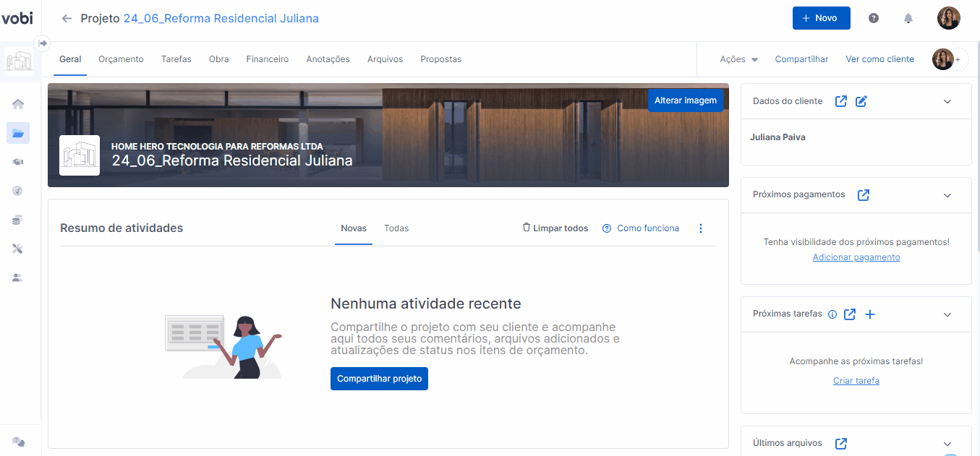Screen dimensions: 980x456
Task: Click the Novo button
Action: 822,18
